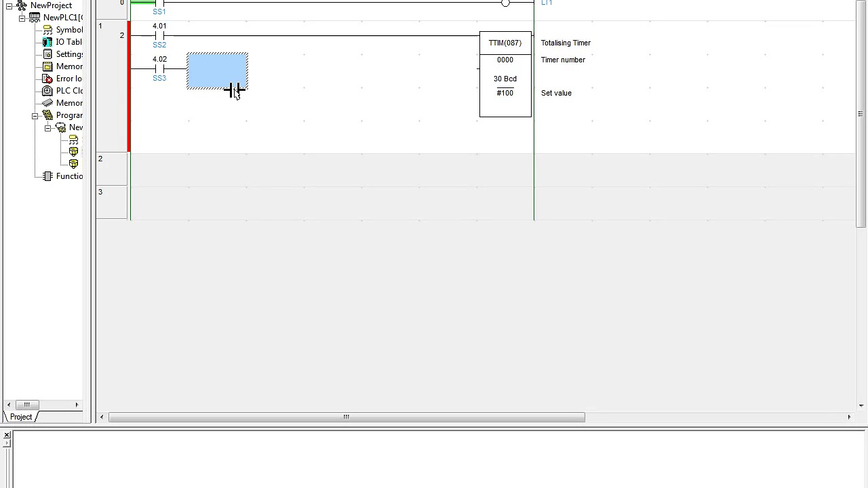
Task: Select rung 1 header cell
Action: pyautogui.click(x=112, y=86)
